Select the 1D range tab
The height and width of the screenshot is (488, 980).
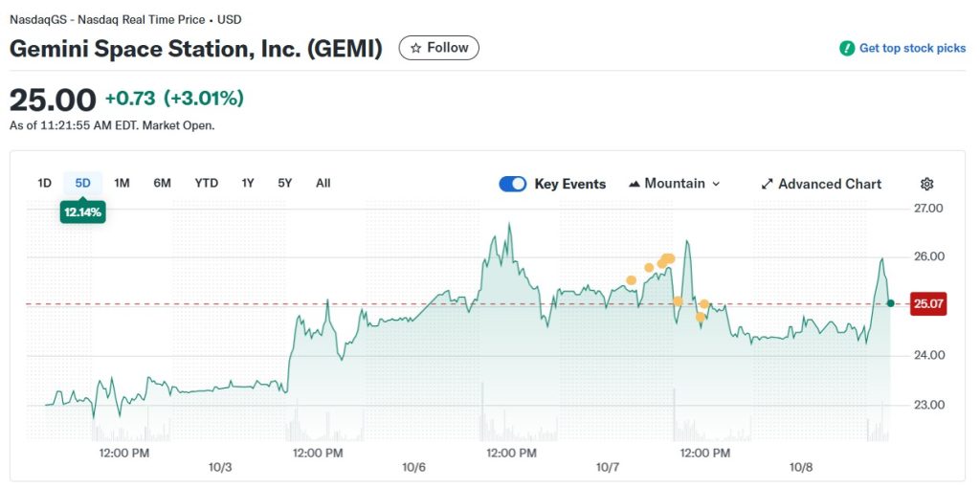(x=44, y=183)
